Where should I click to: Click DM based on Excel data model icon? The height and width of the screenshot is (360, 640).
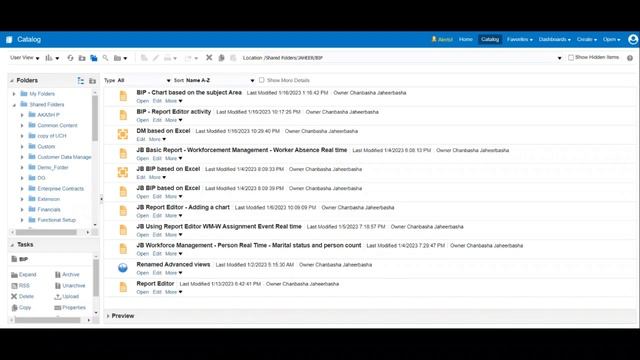pyautogui.click(x=123, y=134)
